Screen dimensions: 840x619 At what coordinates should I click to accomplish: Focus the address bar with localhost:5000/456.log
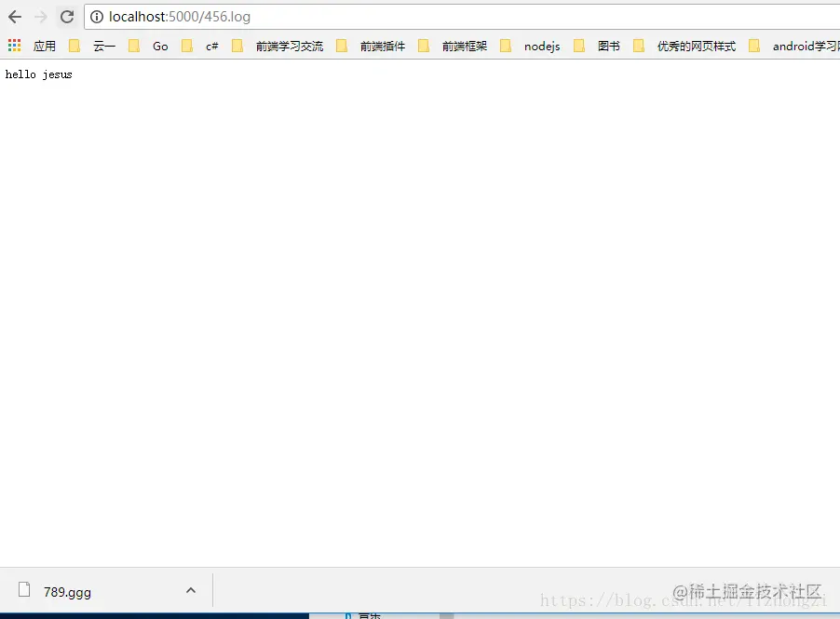462,17
